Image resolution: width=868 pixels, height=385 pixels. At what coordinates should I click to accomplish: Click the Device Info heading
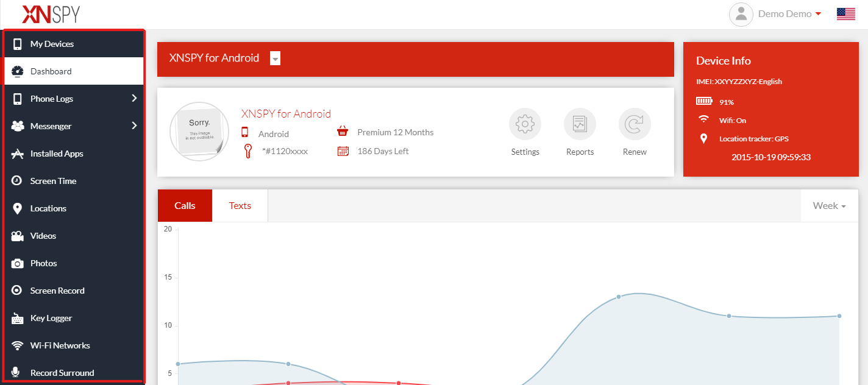[724, 61]
